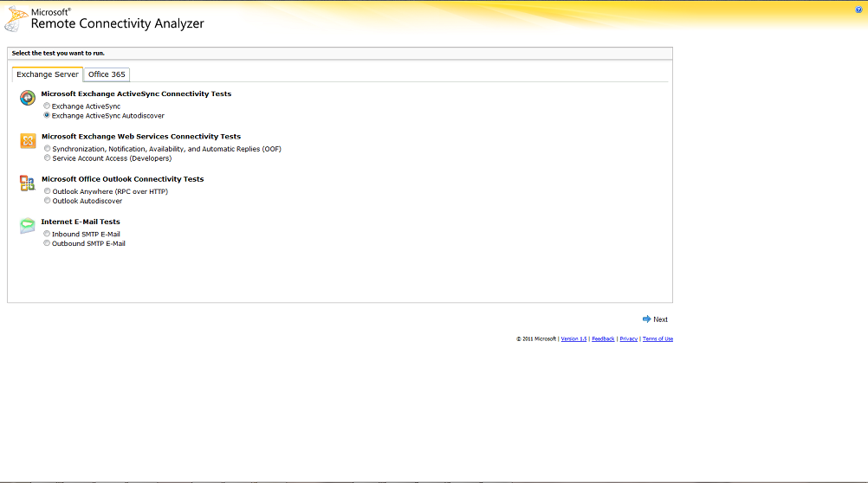Click the Next link
This screenshot has height=483, width=868.
[x=660, y=319]
